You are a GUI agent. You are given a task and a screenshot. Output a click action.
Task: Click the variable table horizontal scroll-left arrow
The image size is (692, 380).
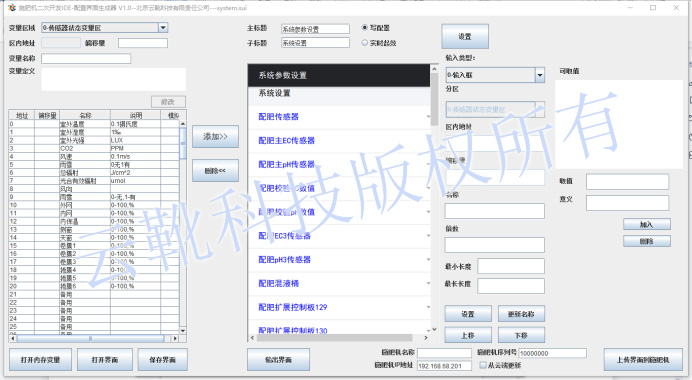13,339
